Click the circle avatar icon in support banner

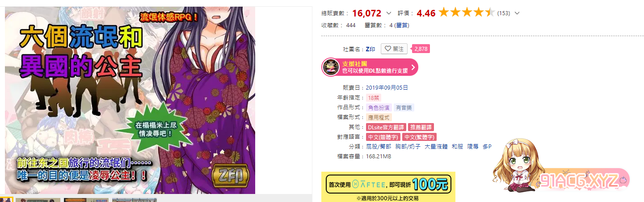tap(331, 67)
